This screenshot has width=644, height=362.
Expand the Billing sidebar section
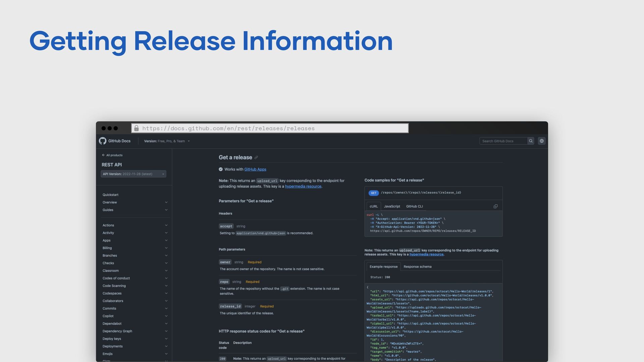(x=135, y=248)
